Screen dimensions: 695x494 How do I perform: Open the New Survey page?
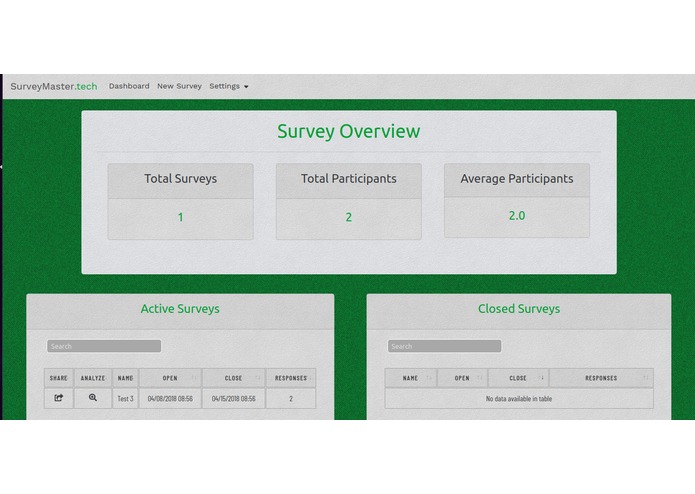[179, 86]
